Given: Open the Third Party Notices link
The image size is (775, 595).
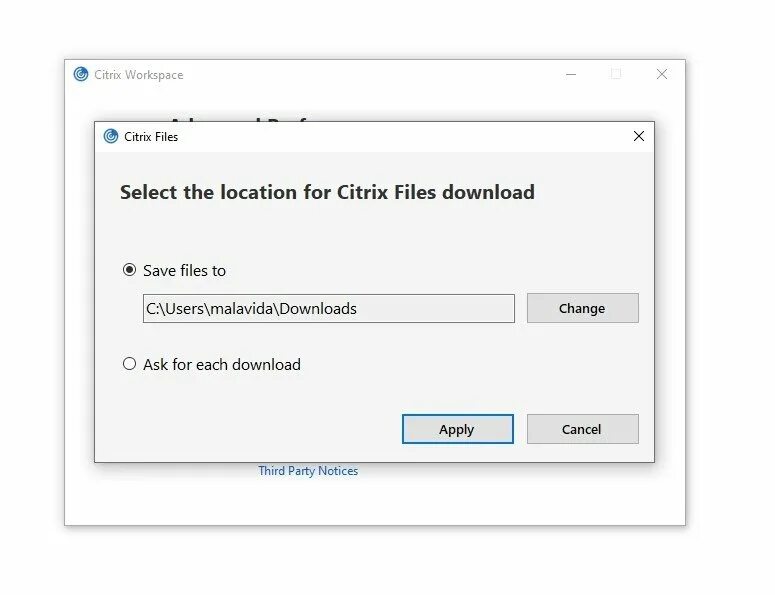Looking at the screenshot, I should point(308,471).
